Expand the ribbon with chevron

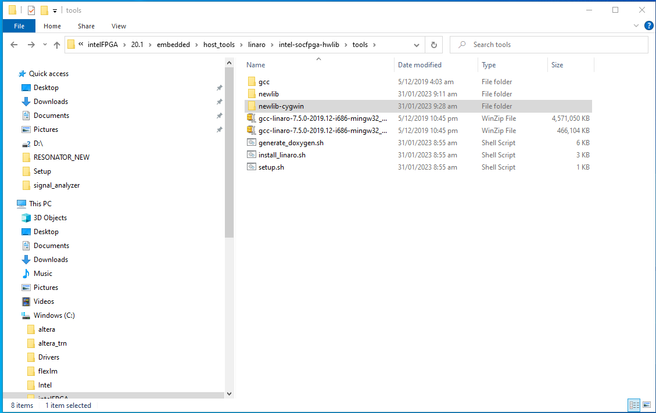tap(636, 26)
